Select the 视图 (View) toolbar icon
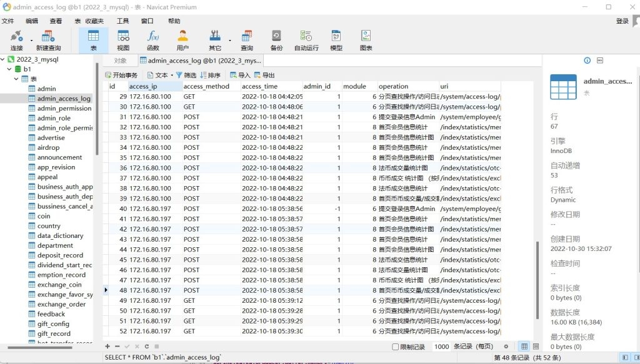The width and height of the screenshot is (640, 364). click(x=123, y=40)
